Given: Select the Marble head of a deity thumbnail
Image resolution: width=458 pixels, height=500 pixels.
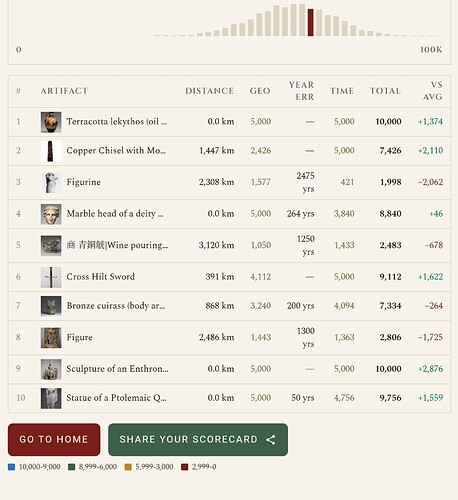Looking at the screenshot, I should 51,214.
